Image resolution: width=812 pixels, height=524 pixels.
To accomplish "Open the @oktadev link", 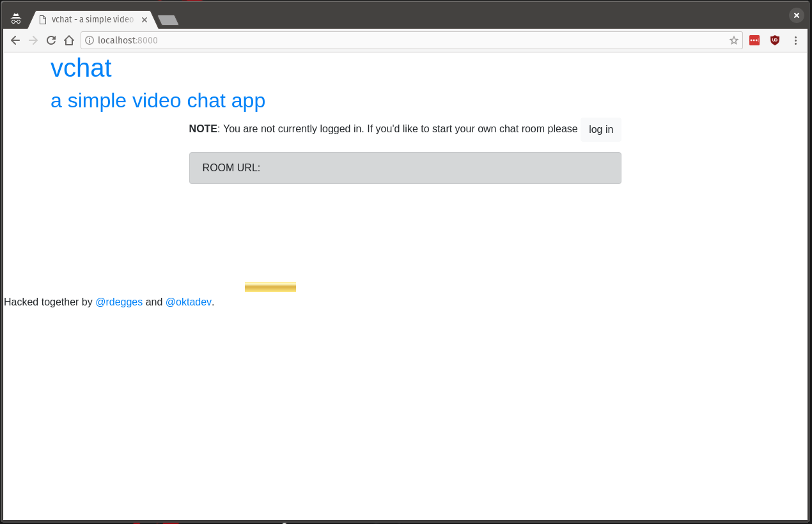I will click(188, 302).
